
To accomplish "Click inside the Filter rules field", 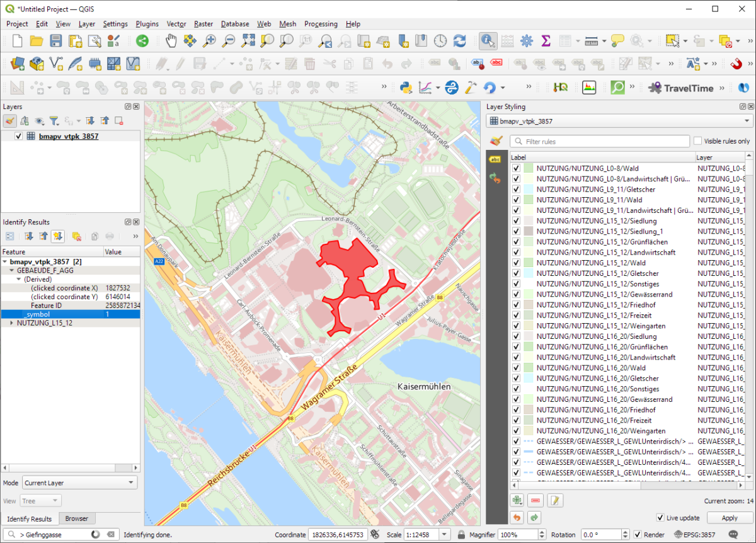I will tap(598, 140).
